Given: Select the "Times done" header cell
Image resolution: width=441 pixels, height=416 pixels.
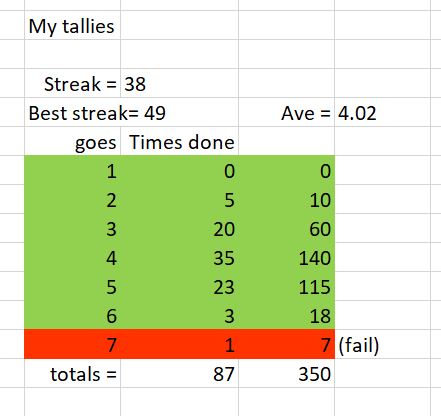Looking at the screenshot, I should coord(179,141).
